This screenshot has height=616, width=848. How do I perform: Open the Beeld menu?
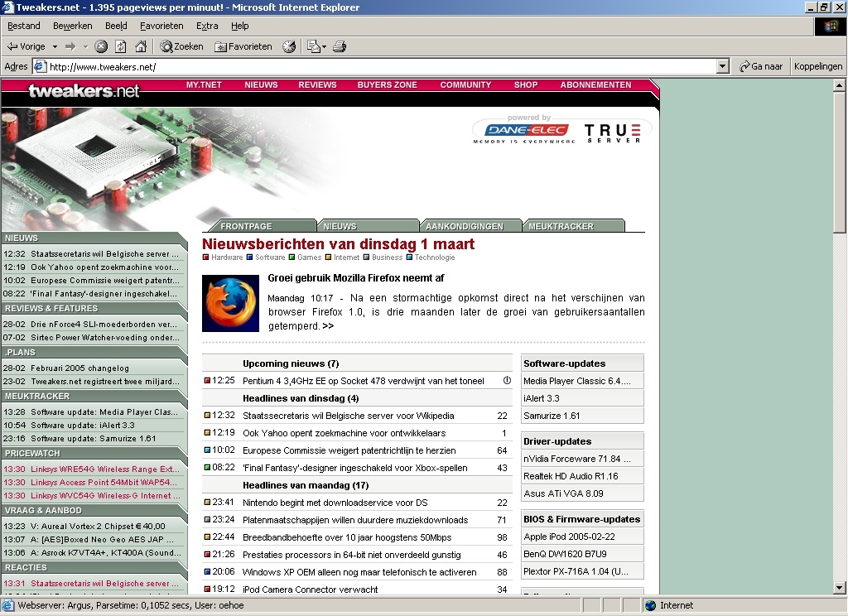[116, 26]
